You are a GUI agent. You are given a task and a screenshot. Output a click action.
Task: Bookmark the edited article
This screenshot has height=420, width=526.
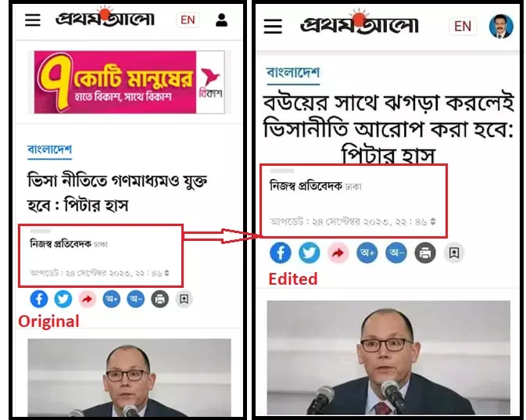coord(454,253)
